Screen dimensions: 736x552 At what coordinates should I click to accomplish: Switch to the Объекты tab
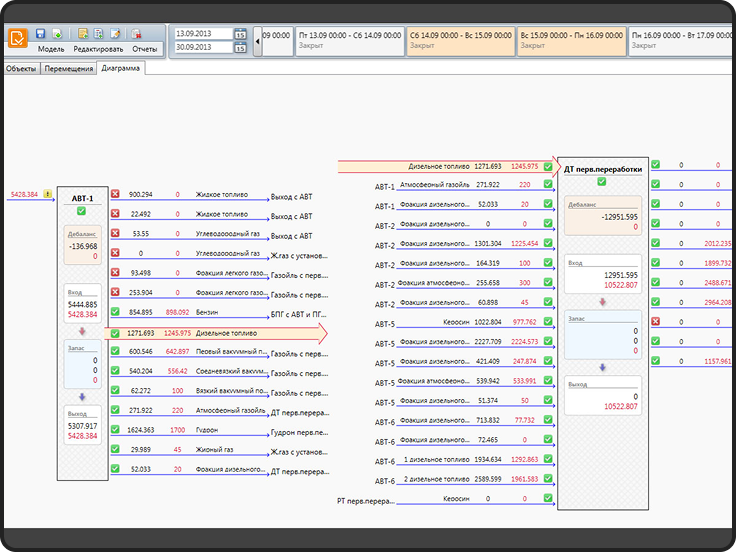point(21,69)
